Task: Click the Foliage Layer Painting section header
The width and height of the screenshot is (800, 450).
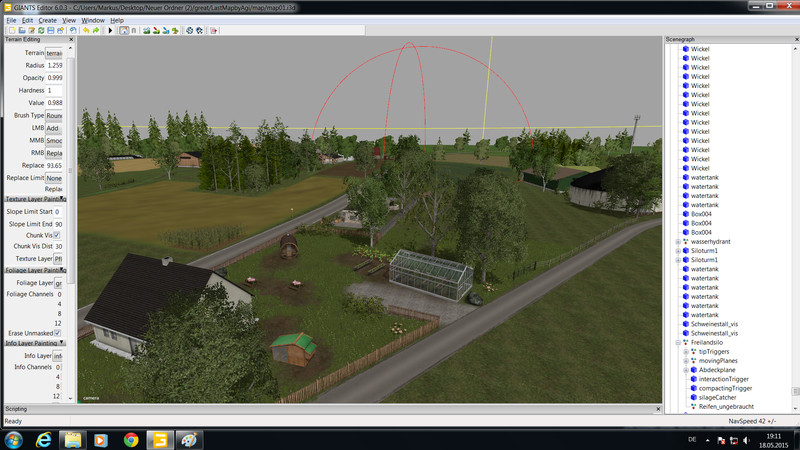Action: tap(34, 270)
